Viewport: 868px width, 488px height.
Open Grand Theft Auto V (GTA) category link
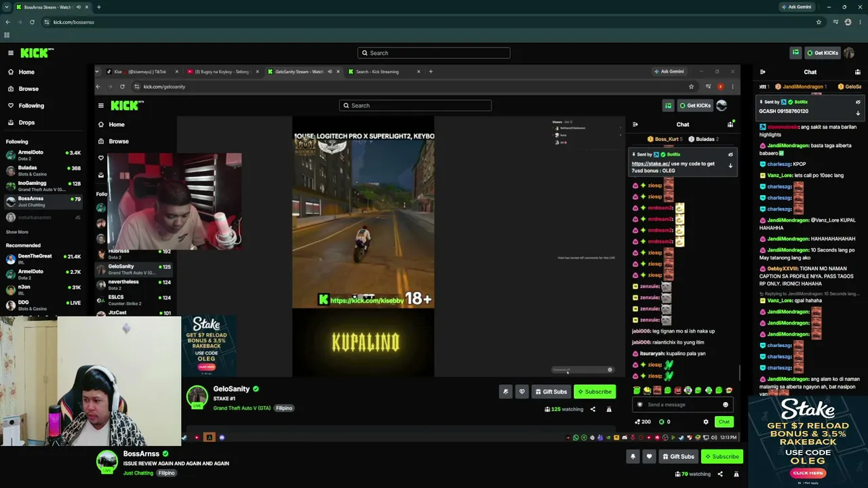pyautogui.click(x=242, y=408)
